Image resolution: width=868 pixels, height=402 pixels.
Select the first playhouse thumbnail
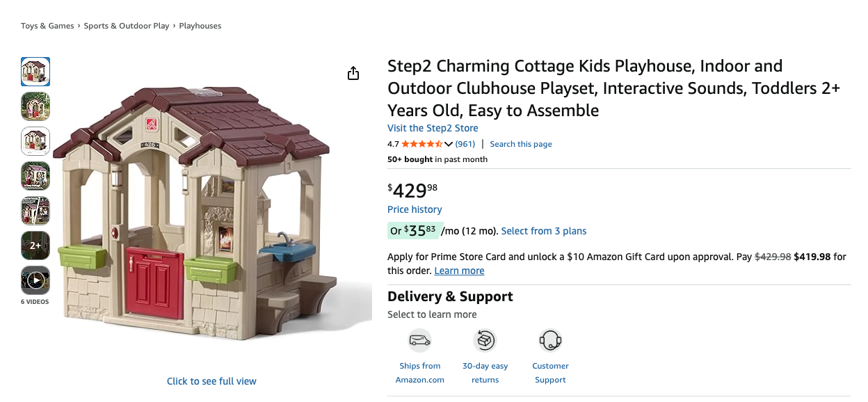[x=35, y=72]
